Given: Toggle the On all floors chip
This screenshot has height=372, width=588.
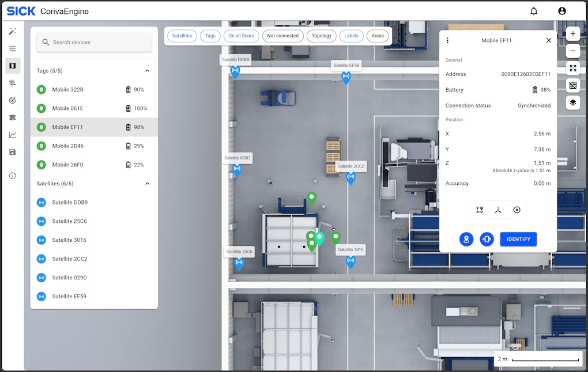Looking at the screenshot, I should click(x=241, y=36).
